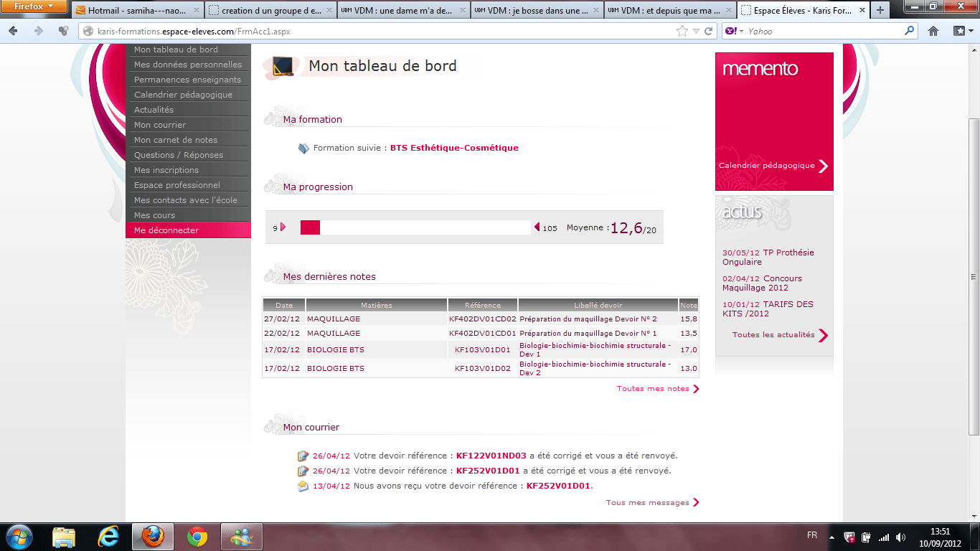Click the search magnifier icon
Screen dimensions: 980x551
[910, 31]
